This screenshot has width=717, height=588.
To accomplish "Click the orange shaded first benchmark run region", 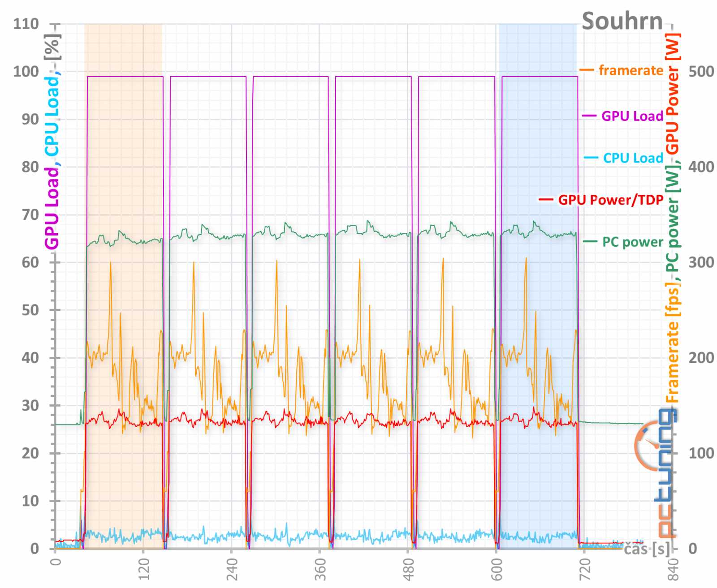I will pos(123,287).
